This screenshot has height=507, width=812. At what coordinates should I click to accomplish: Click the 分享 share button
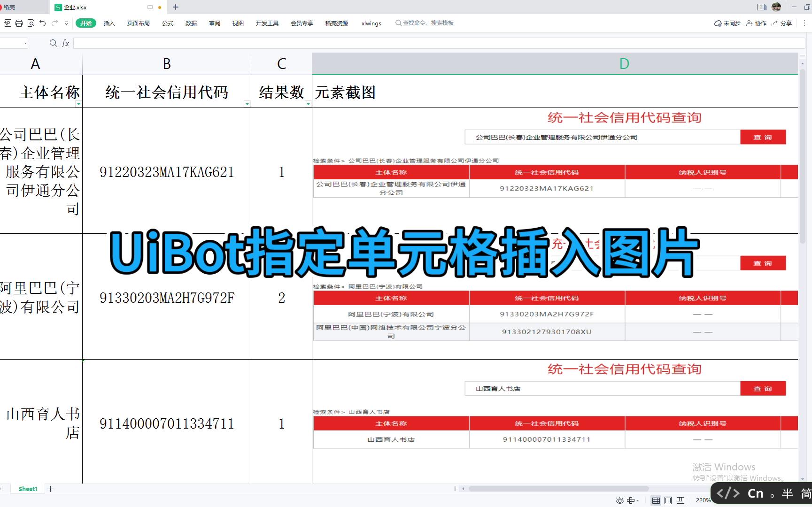pyautogui.click(x=781, y=23)
